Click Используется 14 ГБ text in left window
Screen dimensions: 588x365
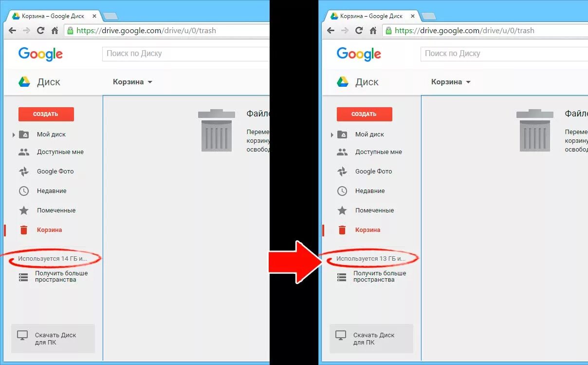pyautogui.click(x=53, y=259)
